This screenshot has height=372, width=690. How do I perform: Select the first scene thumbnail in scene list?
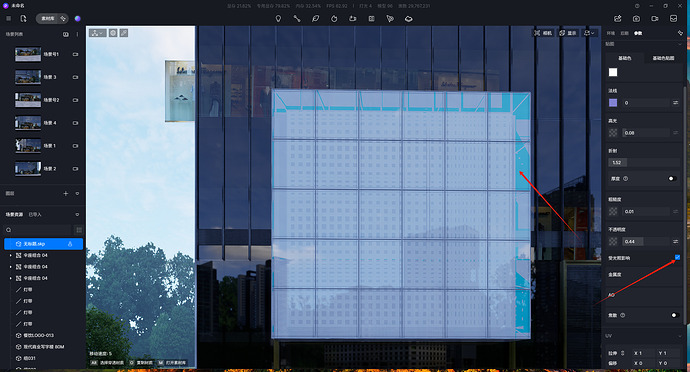(x=28, y=54)
